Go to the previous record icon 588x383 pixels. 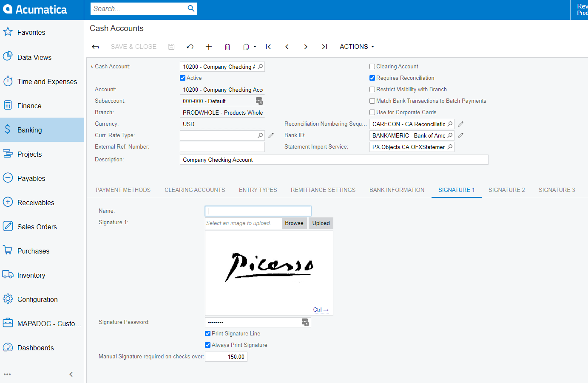(x=287, y=47)
